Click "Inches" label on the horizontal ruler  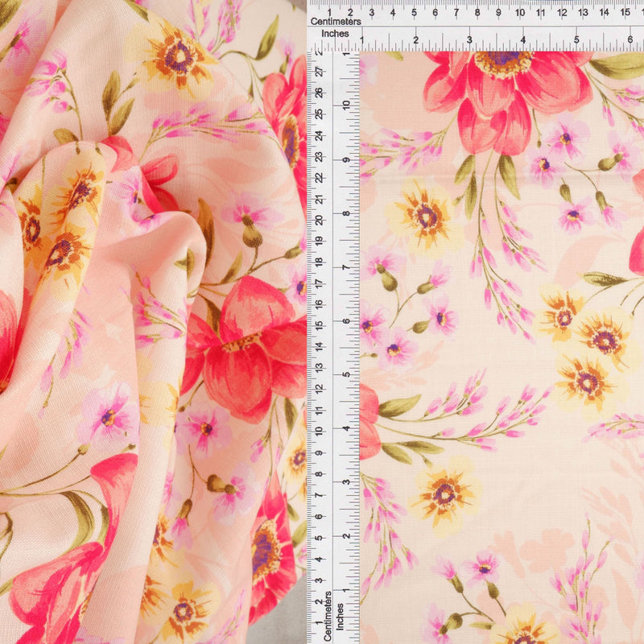click(x=335, y=34)
